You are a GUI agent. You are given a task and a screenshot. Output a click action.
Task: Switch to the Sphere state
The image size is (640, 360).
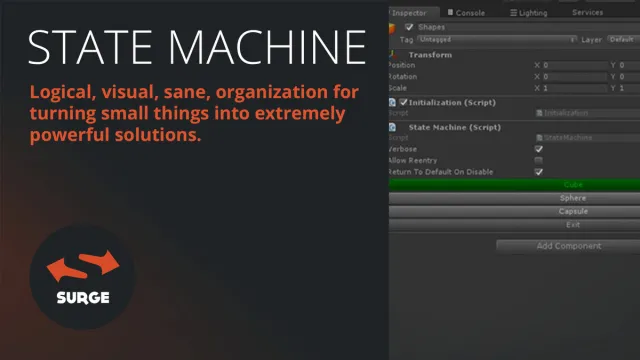click(x=514, y=198)
